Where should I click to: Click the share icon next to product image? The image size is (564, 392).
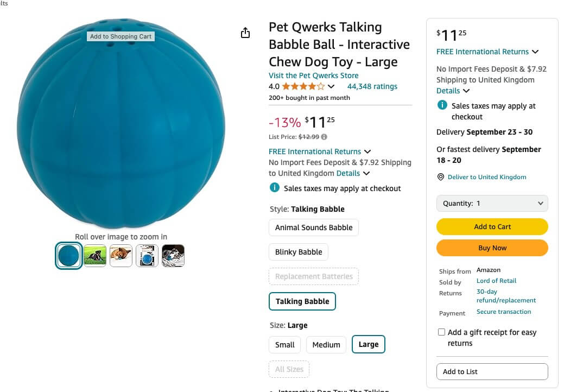point(245,33)
